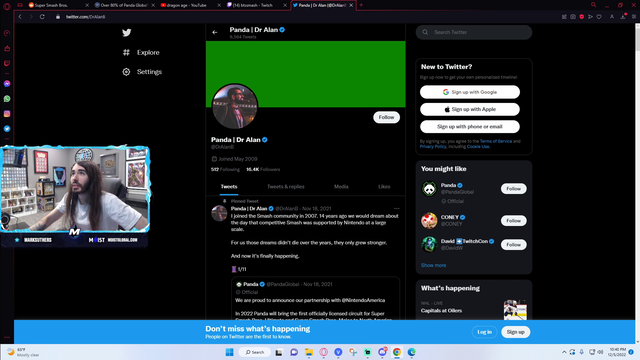Select the Media tab
The height and width of the screenshot is (360, 640).
[341, 187]
